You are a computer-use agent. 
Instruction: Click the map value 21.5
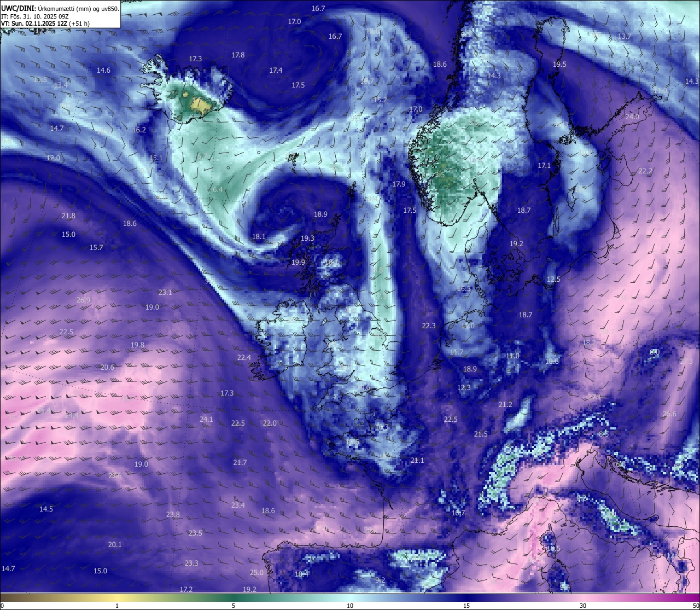click(x=481, y=434)
